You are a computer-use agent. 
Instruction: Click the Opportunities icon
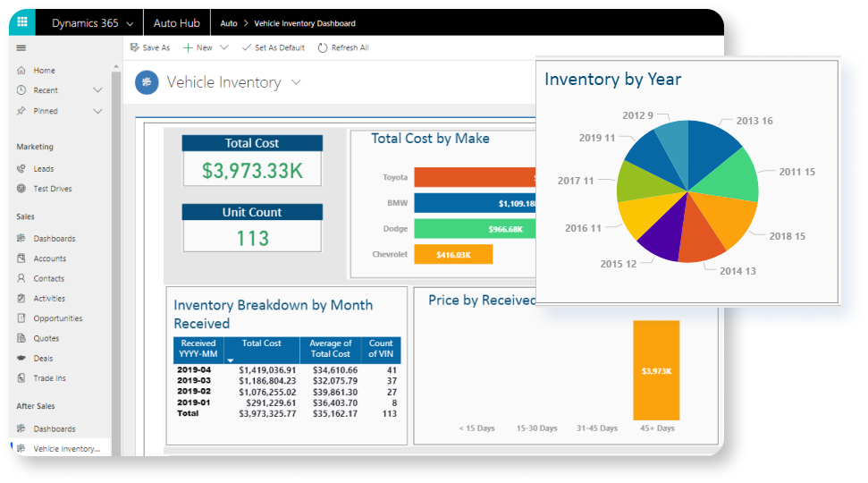pyautogui.click(x=21, y=318)
